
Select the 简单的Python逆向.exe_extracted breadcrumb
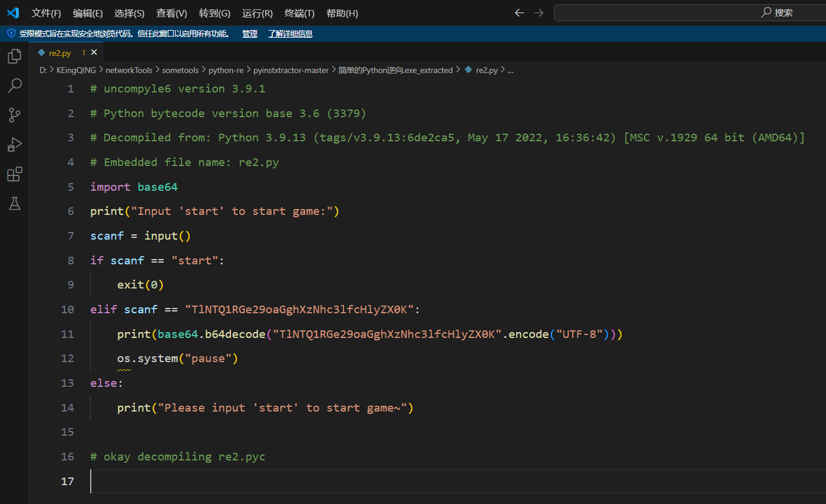(x=395, y=70)
